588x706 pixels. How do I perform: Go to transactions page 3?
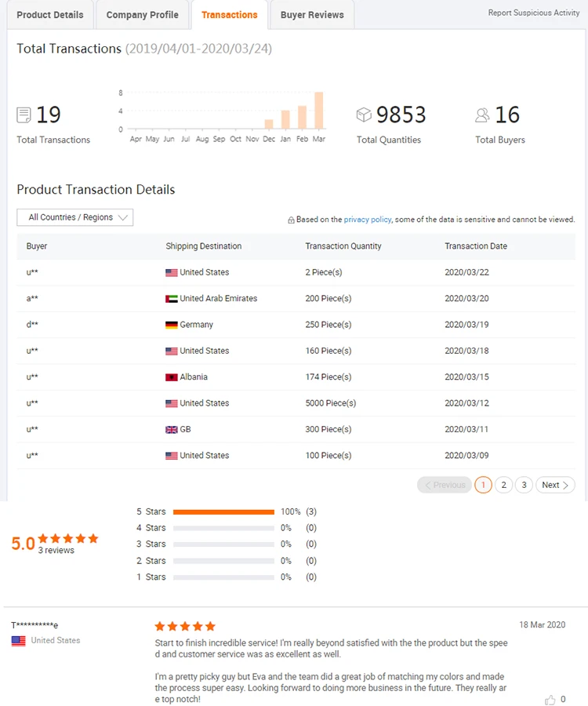(x=524, y=485)
